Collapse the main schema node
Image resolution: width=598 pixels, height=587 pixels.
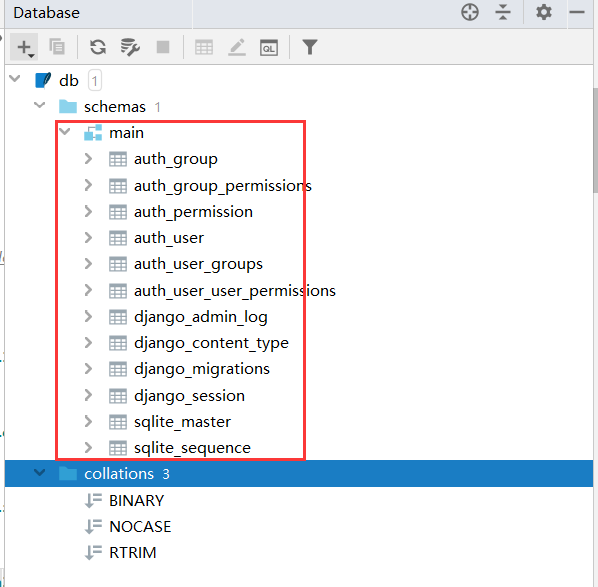[x=65, y=131]
